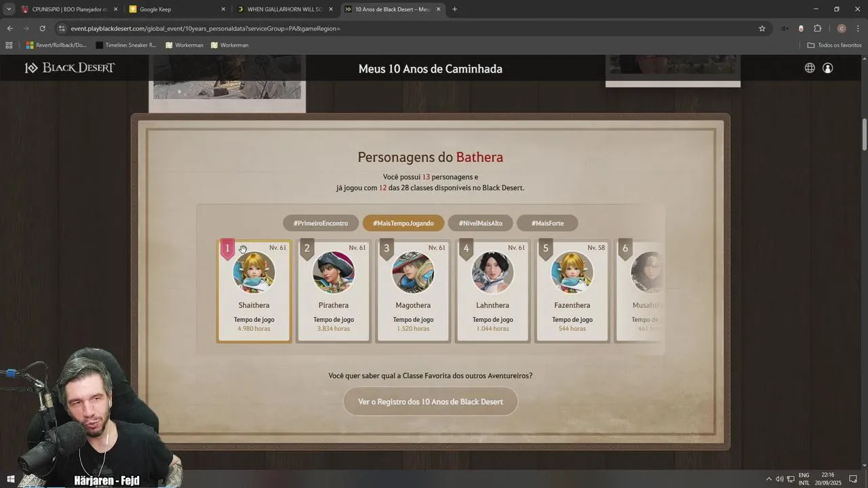Open the first Workerman bookmark
This screenshot has height=488, width=868.
click(x=184, y=45)
